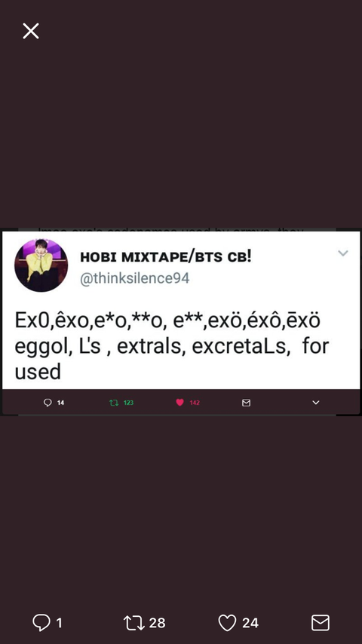This screenshot has width=362, height=644.
Task: Tap the tweet text starting with Ex0
Action: click(172, 346)
